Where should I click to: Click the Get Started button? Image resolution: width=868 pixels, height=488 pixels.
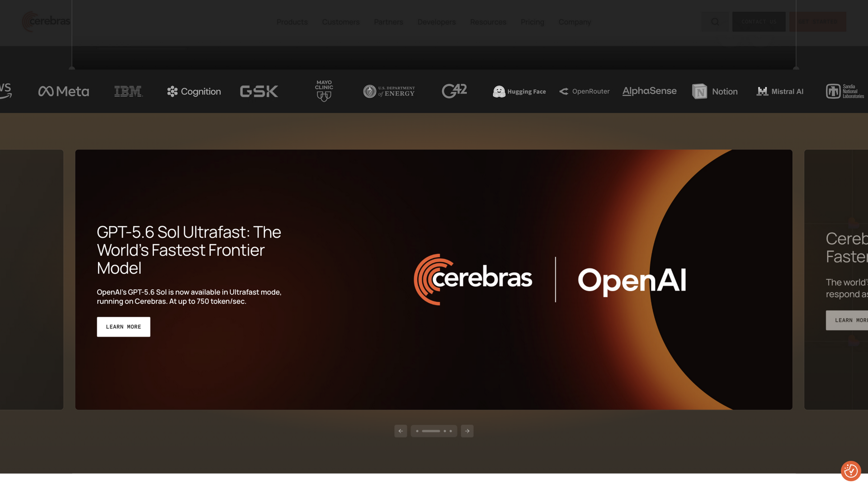coord(817,22)
